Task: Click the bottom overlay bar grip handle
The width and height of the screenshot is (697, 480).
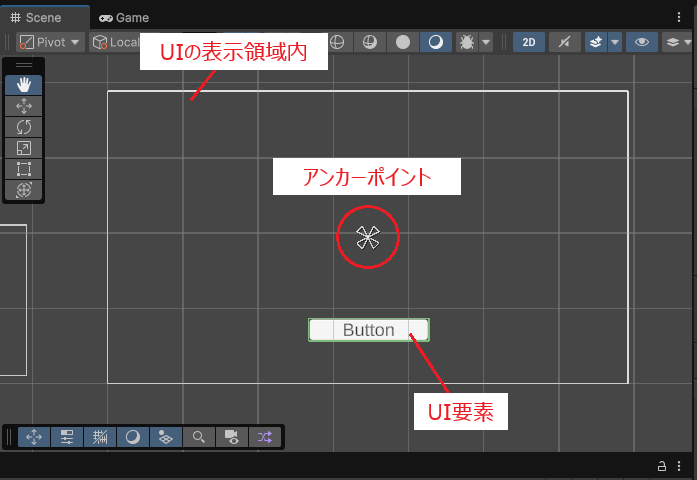Action: click(x=9, y=437)
